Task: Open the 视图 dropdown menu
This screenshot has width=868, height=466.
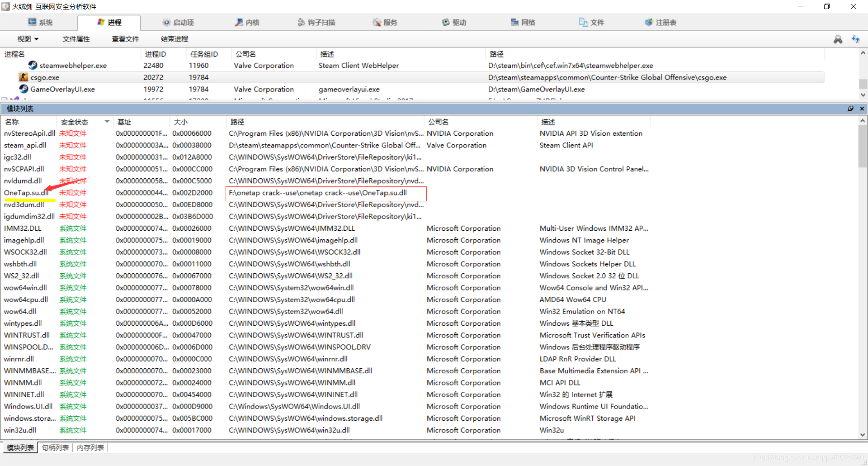Action: [x=28, y=39]
